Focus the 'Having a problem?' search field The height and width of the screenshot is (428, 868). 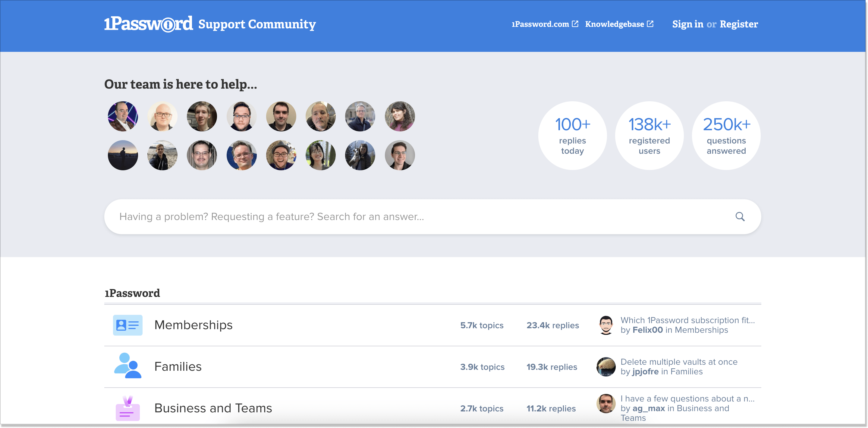click(432, 216)
